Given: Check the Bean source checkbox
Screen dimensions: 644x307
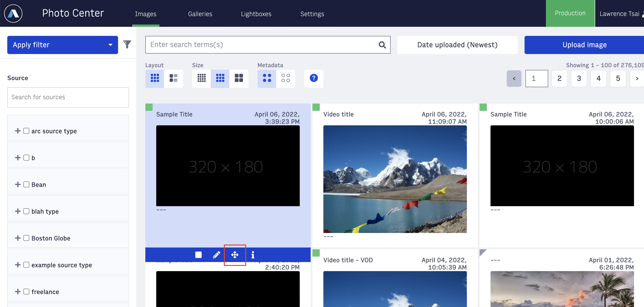Looking at the screenshot, I should pos(26,185).
